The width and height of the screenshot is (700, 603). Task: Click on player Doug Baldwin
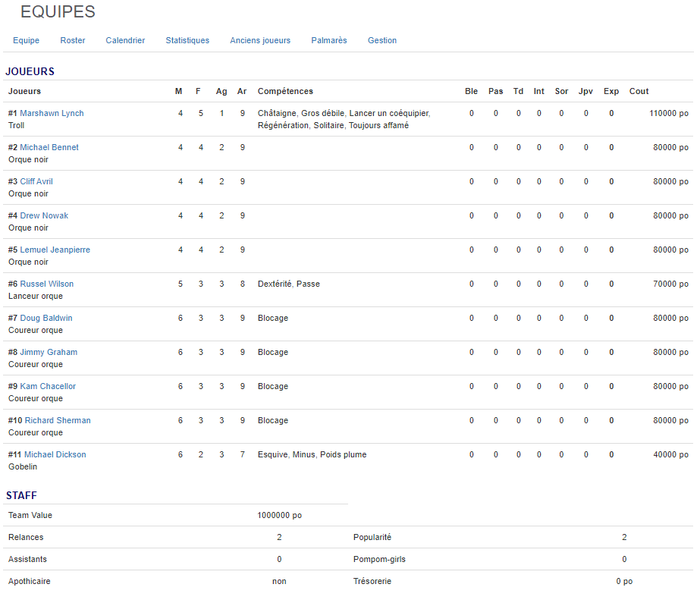click(46, 318)
